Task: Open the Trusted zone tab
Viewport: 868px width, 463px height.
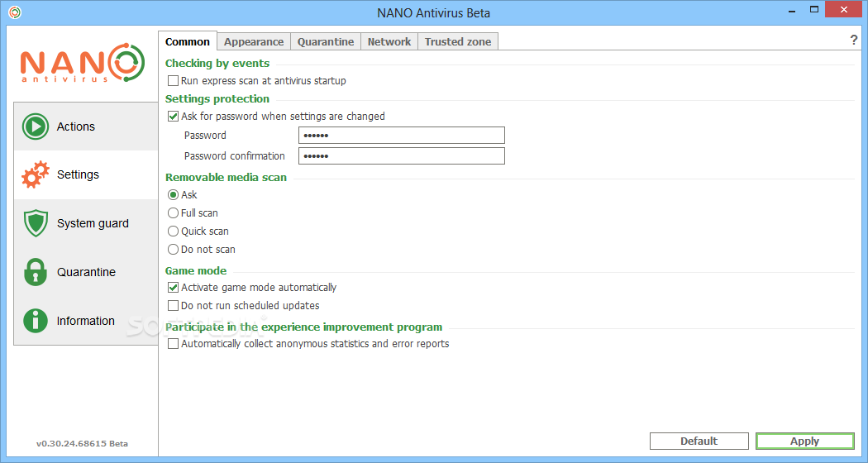Action: 458,42
